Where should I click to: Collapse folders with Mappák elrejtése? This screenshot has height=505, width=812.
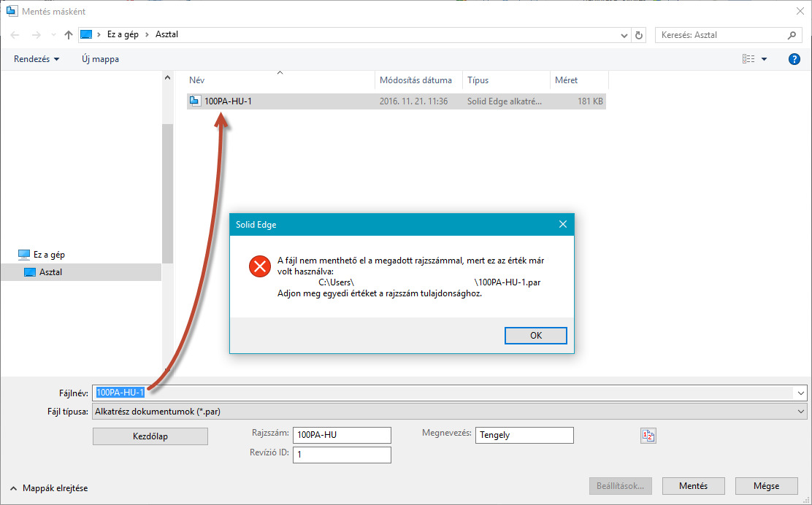click(50, 488)
